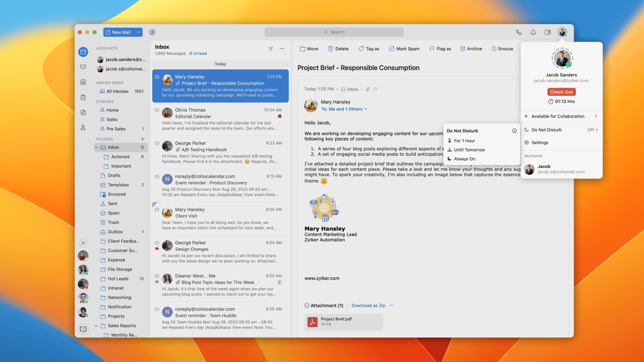This screenshot has width=644, height=362.
Task: Click Flag as in toolbar
Action: point(440,49)
